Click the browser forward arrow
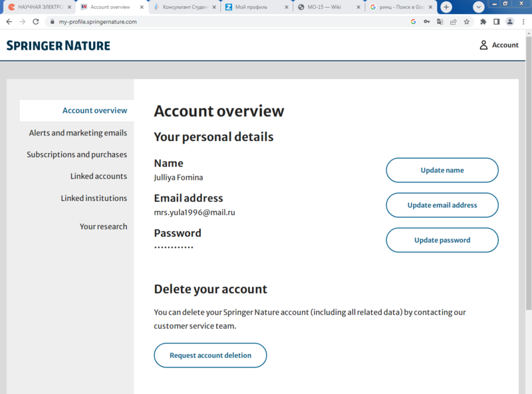Viewport: 532px width, 394px height. click(x=23, y=22)
